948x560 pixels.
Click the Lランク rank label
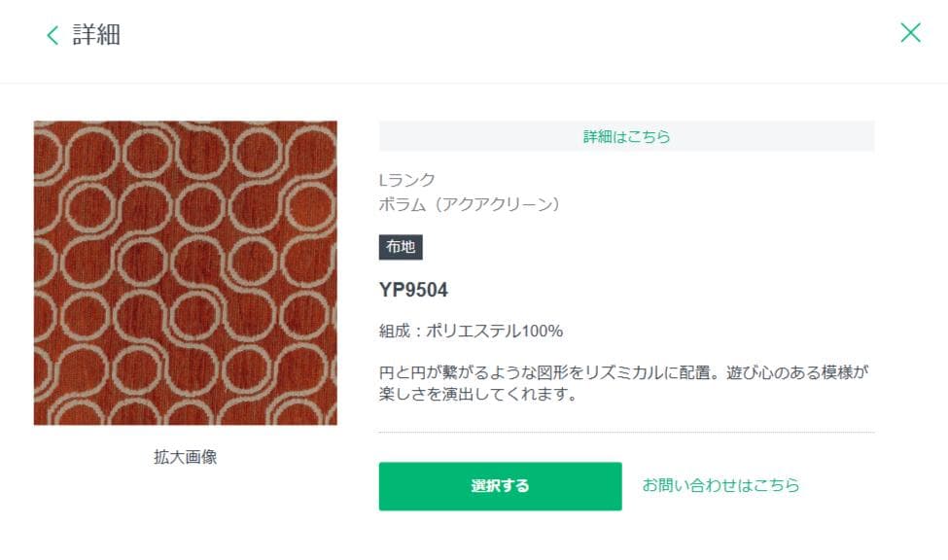pos(407,180)
